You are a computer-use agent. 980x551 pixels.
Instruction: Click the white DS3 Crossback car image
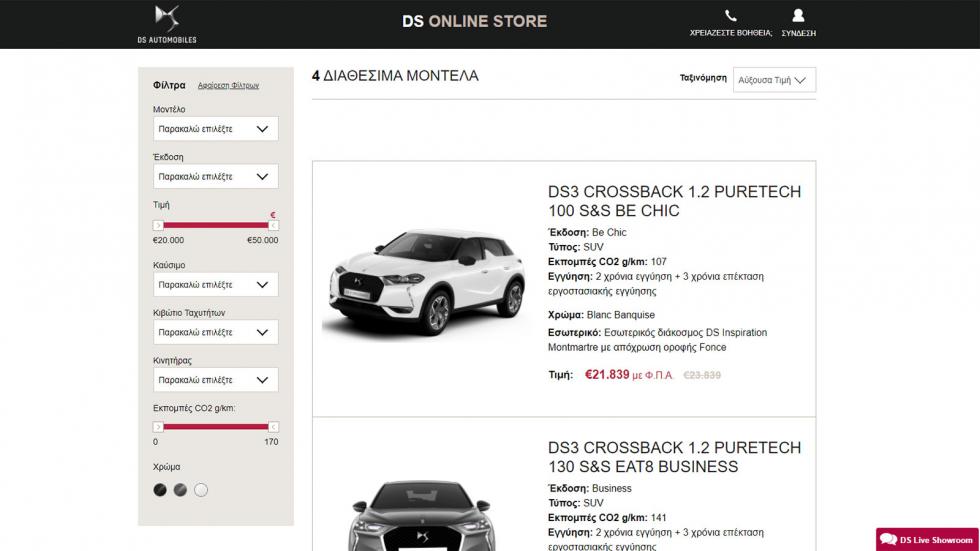426,281
